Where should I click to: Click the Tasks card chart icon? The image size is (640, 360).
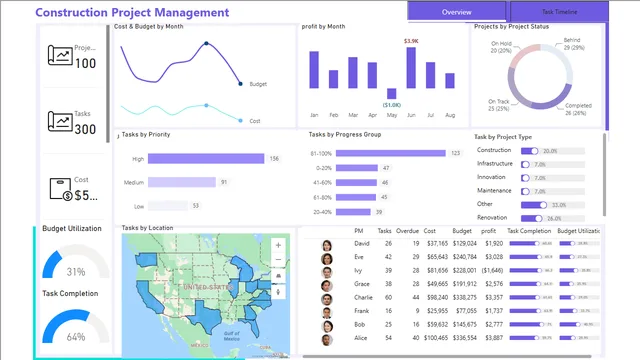pos(60,121)
